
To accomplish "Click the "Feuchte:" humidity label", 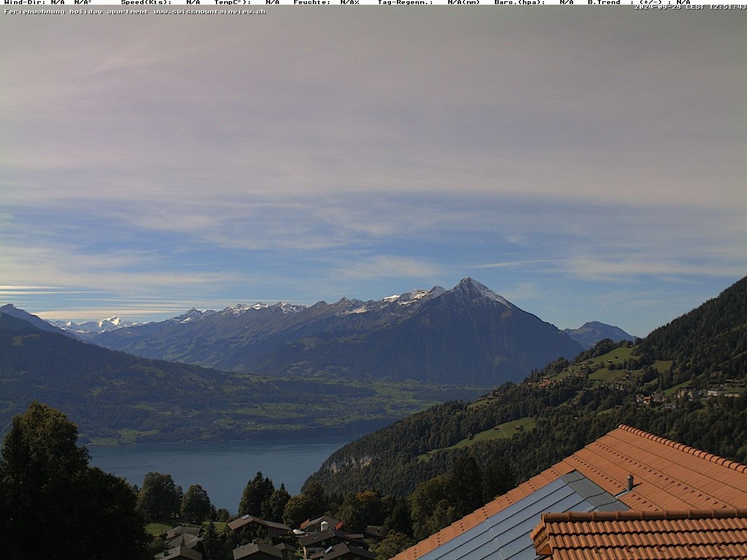I will pos(312,2).
